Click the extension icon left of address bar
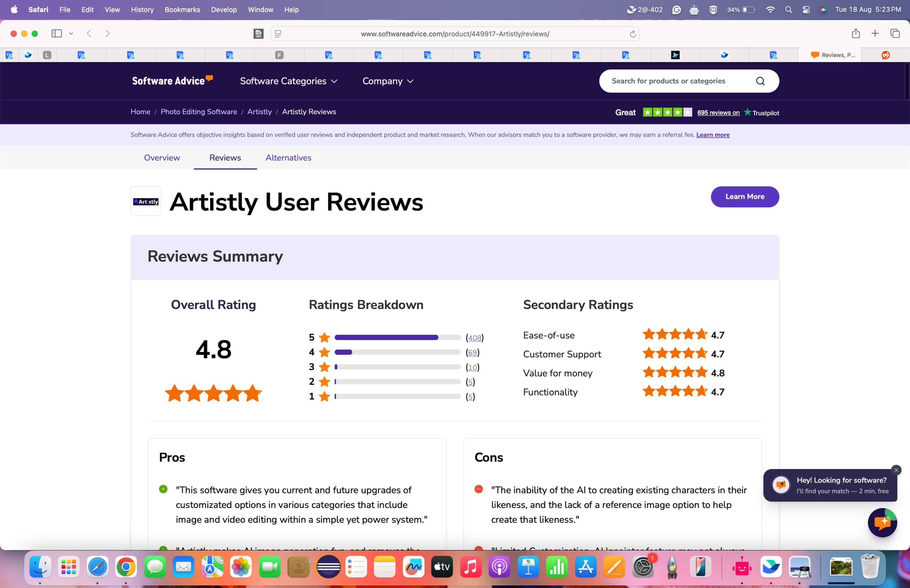 (x=259, y=34)
